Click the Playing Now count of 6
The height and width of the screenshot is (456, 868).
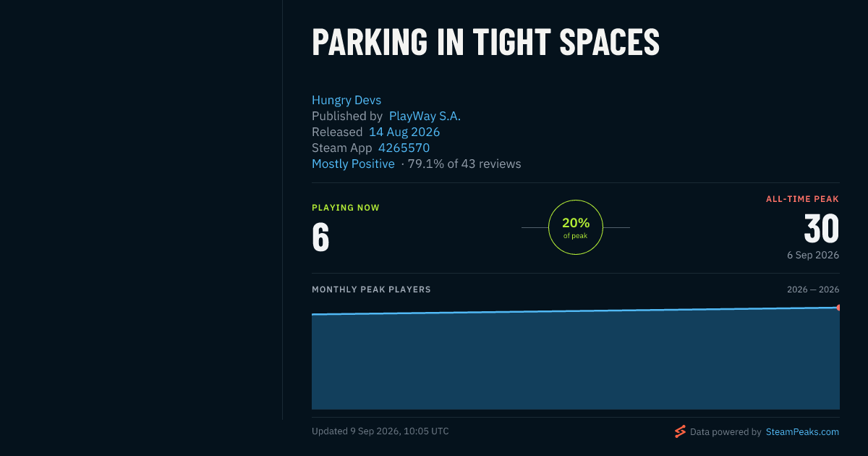(x=320, y=237)
